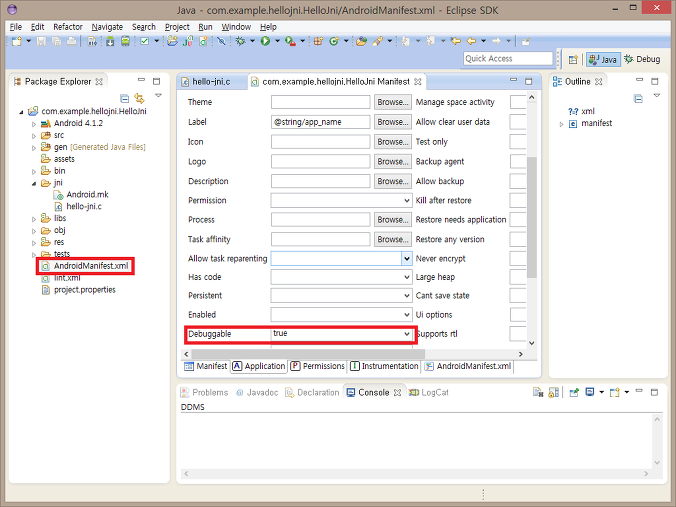Viewport: 676px width, 507px height.
Task: Click Browse next to Process
Action: 392,220
